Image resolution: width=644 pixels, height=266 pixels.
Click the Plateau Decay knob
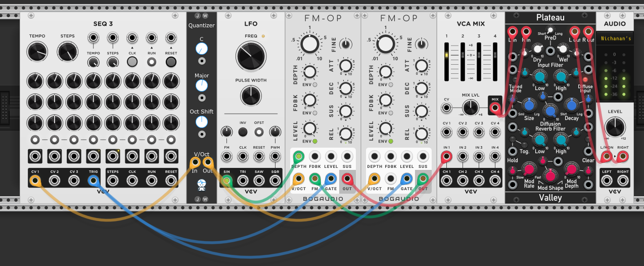(572, 105)
